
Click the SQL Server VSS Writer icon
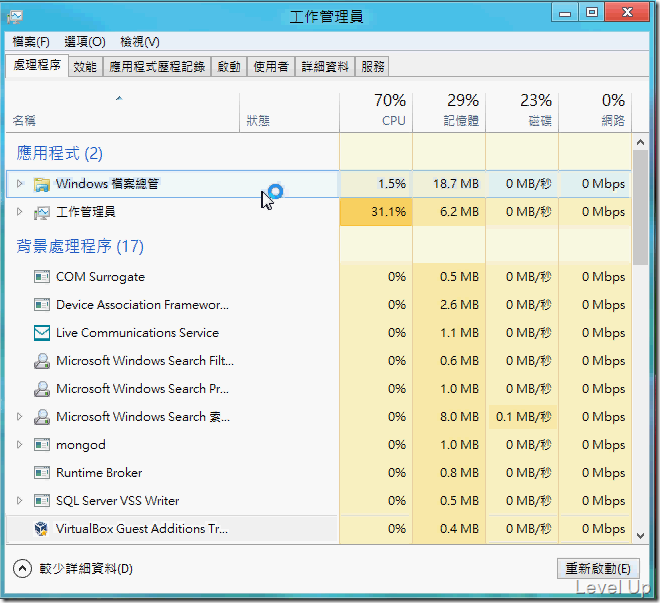42,501
